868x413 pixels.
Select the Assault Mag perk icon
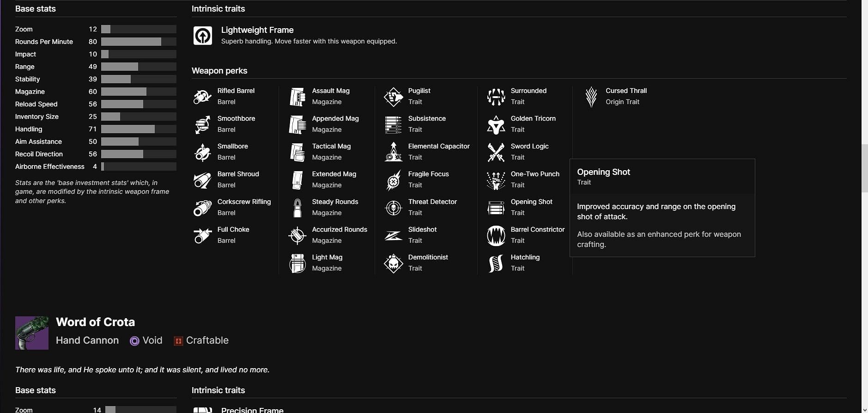[297, 97]
